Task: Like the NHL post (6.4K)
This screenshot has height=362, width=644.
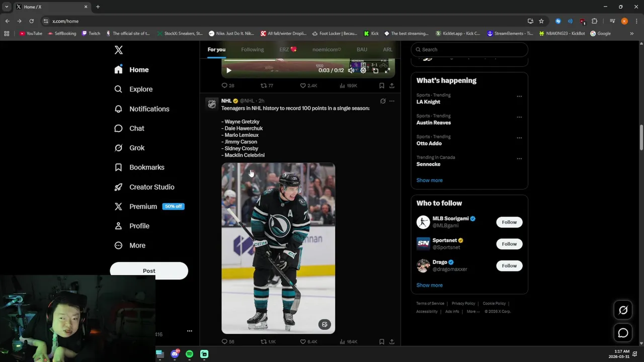Action: pyautogui.click(x=308, y=342)
